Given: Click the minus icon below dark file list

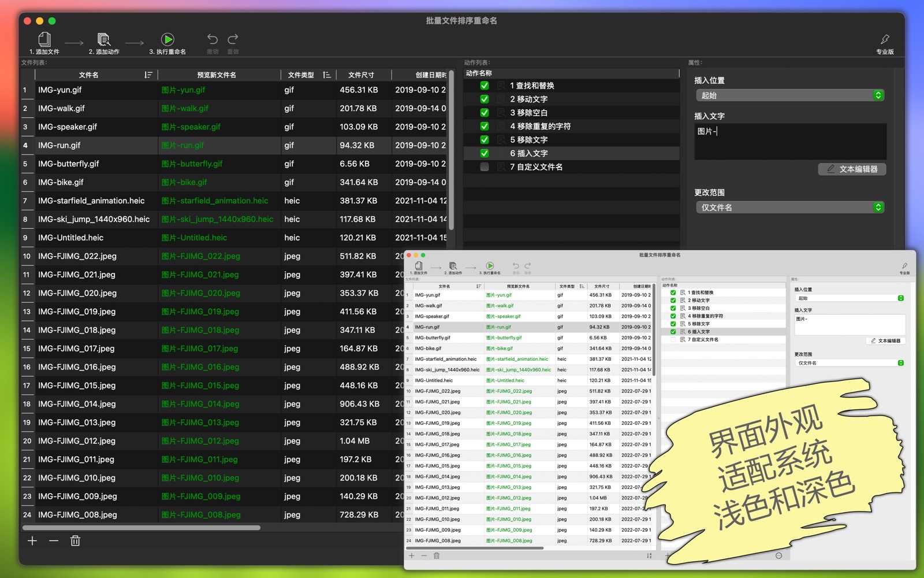Looking at the screenshot, I should click(54, 541).
